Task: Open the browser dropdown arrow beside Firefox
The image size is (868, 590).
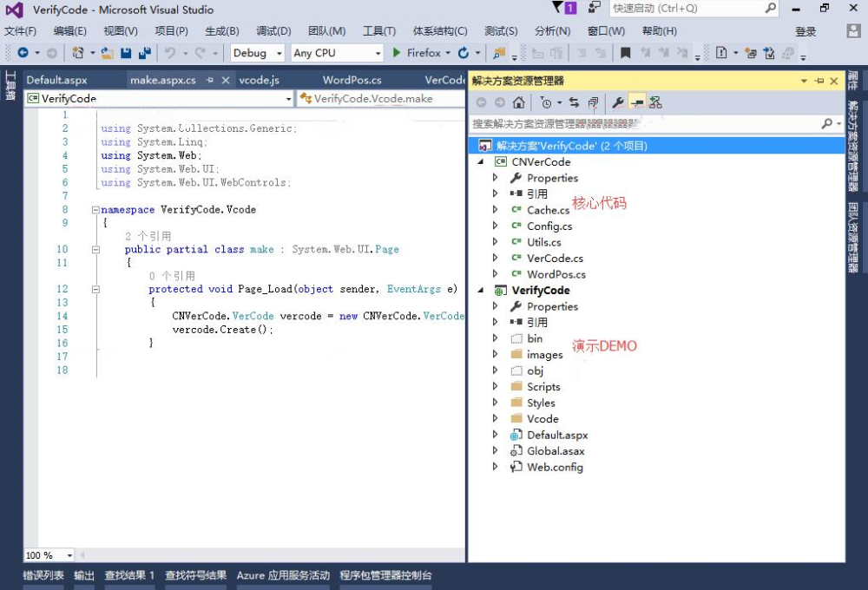Action: (448, 53)
